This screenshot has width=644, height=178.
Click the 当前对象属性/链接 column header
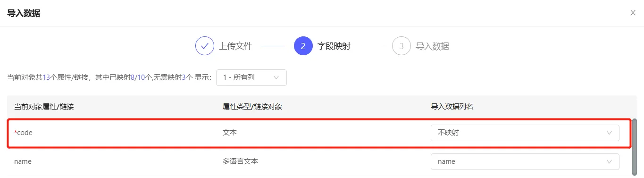pyautogui.click(x=44, y=107)
